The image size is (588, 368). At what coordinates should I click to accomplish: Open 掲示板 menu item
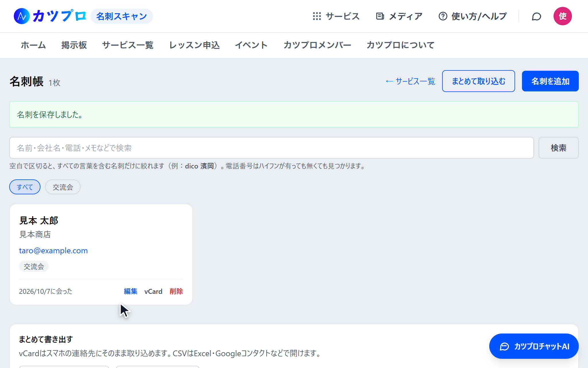pyautogui.click(x=74, y=45)
